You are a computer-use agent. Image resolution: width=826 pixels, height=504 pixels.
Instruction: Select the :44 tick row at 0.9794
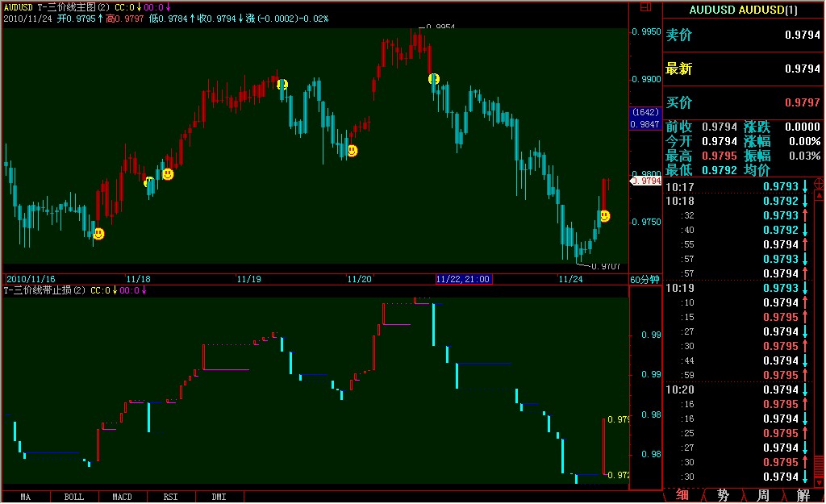pos(737,360)
